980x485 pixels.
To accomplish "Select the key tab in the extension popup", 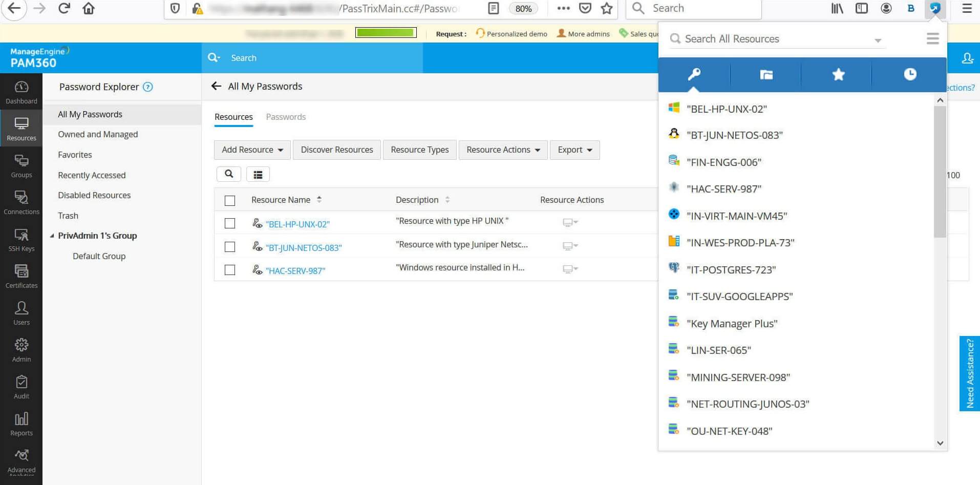I will (694, 75).
